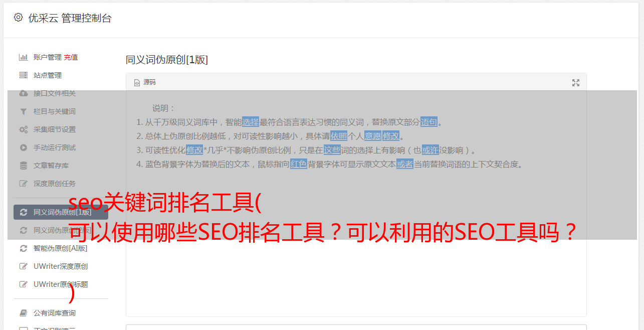The height and width of the screenshot is (330, 644).
Task: Go to UWriter深度原创 in the sidebar
Action: click(x=61, y=266)
